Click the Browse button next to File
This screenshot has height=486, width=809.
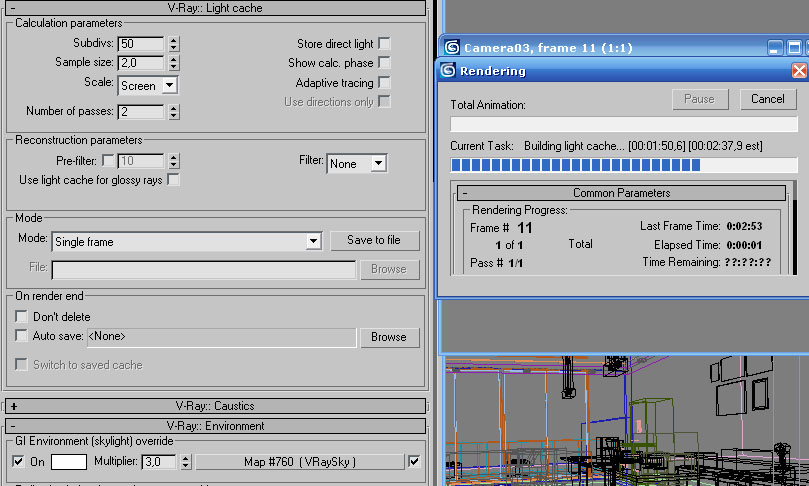click(389, 269)
